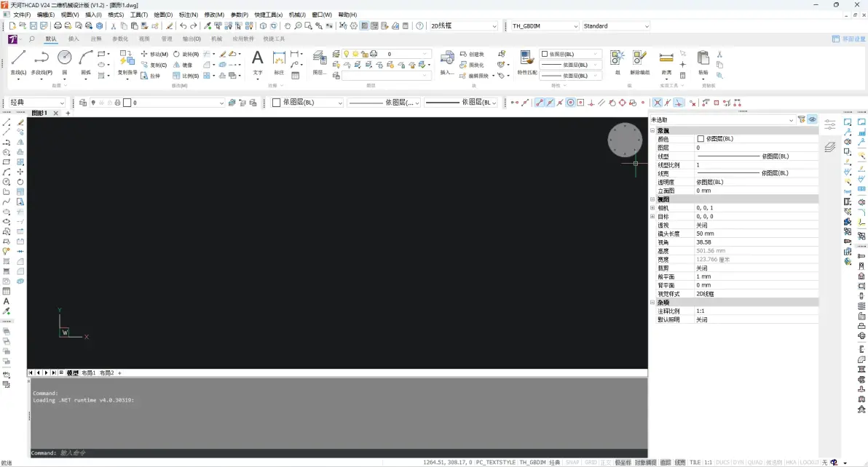Click the 特性匹配 match properties icon
The width and height of the screenshot is (868, 467).
(x=526, y=62)
